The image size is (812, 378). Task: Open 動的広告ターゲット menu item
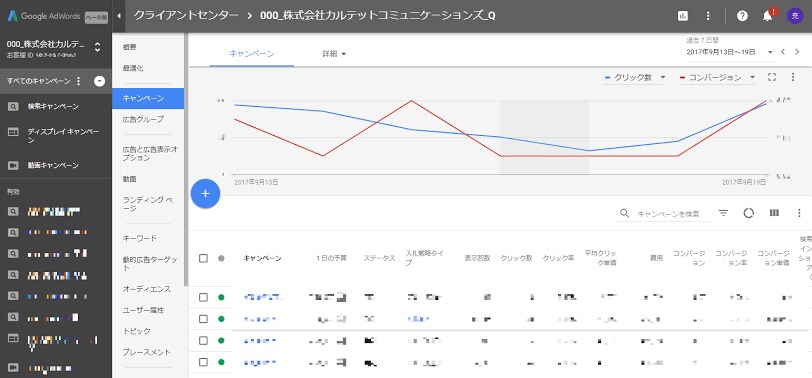150,264
